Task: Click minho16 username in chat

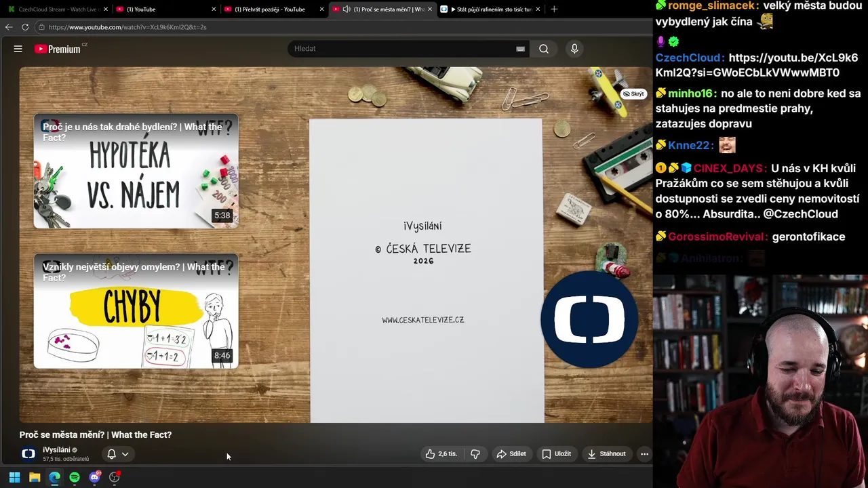Action: (692, 94)
